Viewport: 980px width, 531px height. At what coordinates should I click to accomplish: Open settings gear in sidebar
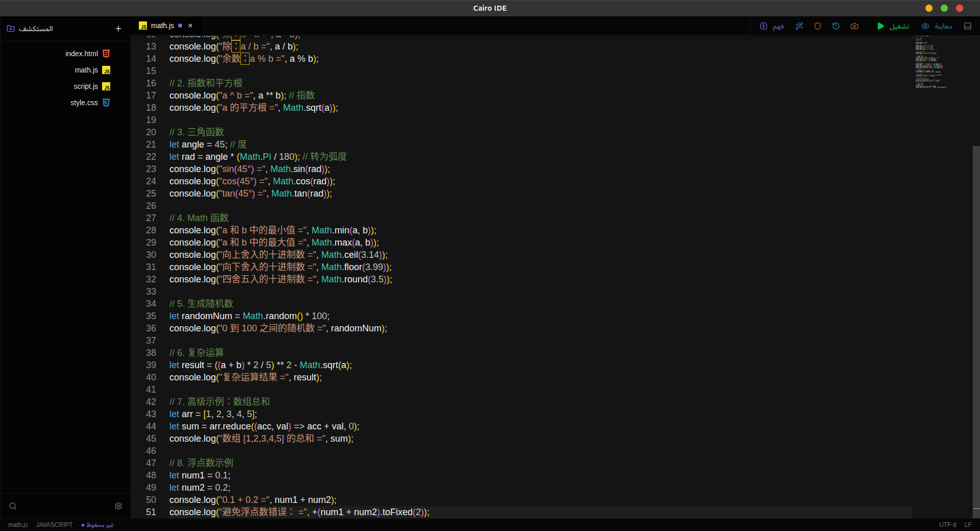coord(118,506)
